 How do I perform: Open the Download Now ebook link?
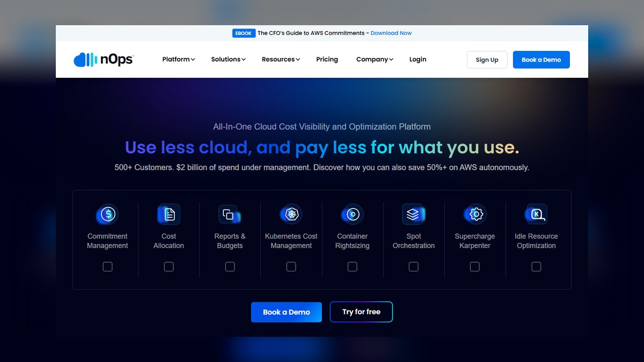coord(391,33)
